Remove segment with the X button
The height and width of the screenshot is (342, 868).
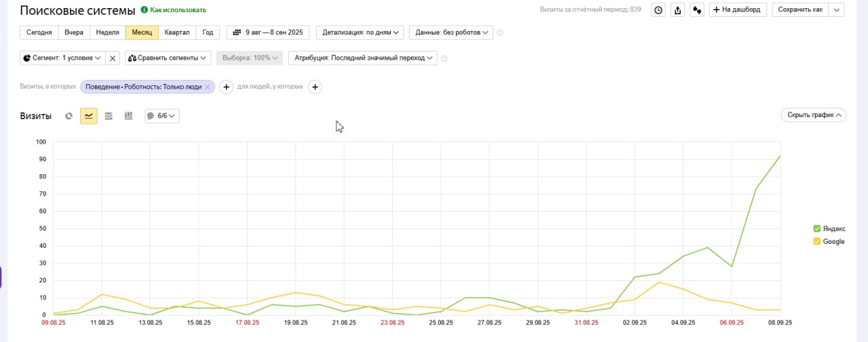click(113, 58)
